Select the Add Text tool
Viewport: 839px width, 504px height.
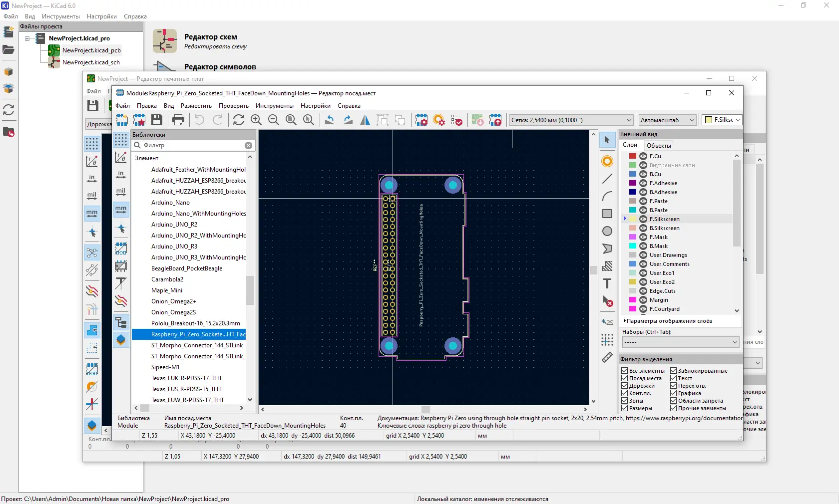coord(607,284)
